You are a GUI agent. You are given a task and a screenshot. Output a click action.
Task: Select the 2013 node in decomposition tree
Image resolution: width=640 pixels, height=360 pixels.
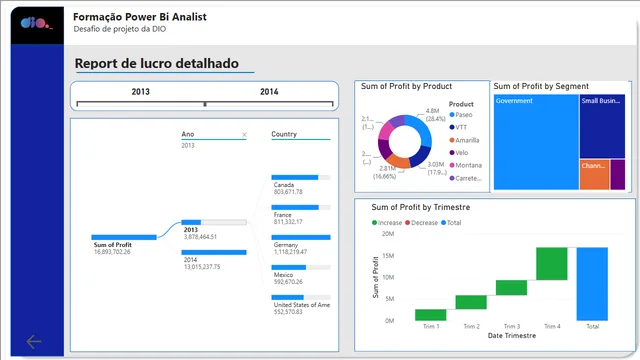[x=214, y=222]
